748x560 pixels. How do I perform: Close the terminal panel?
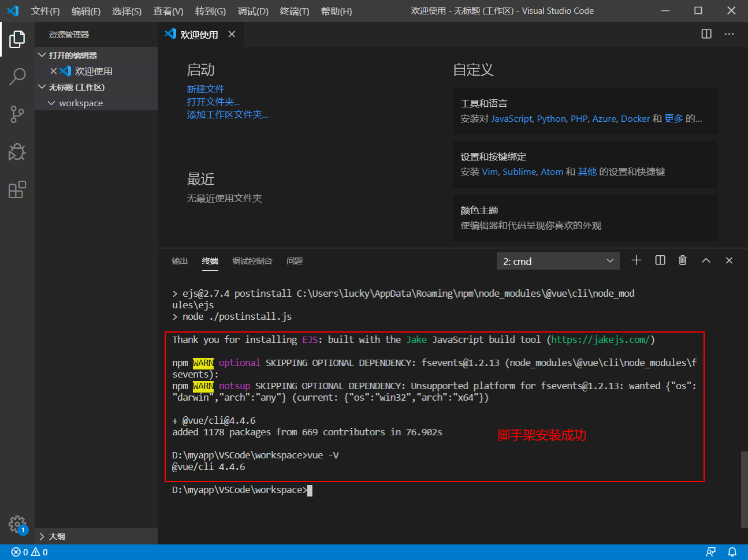[x=729, y=260]
